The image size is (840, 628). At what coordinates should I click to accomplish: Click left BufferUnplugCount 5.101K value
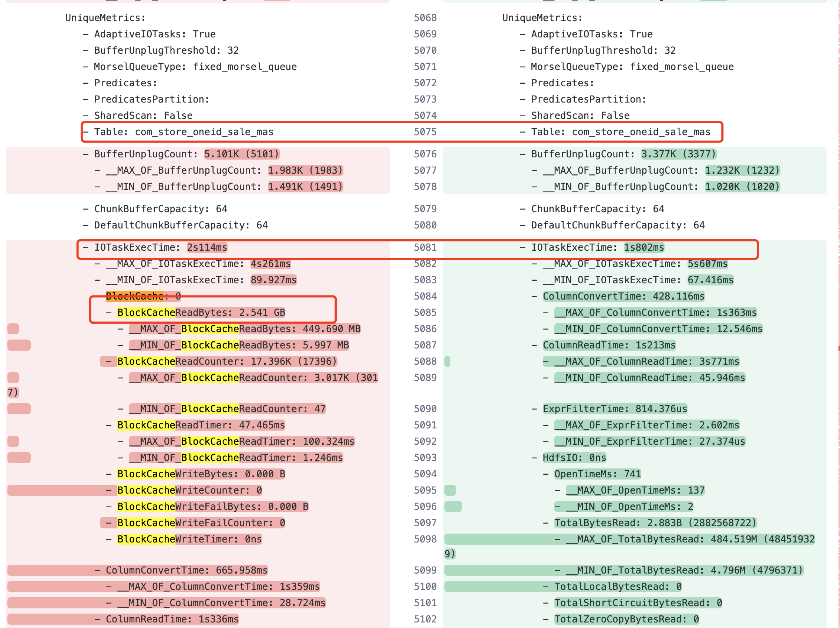(x=242, y=154)
